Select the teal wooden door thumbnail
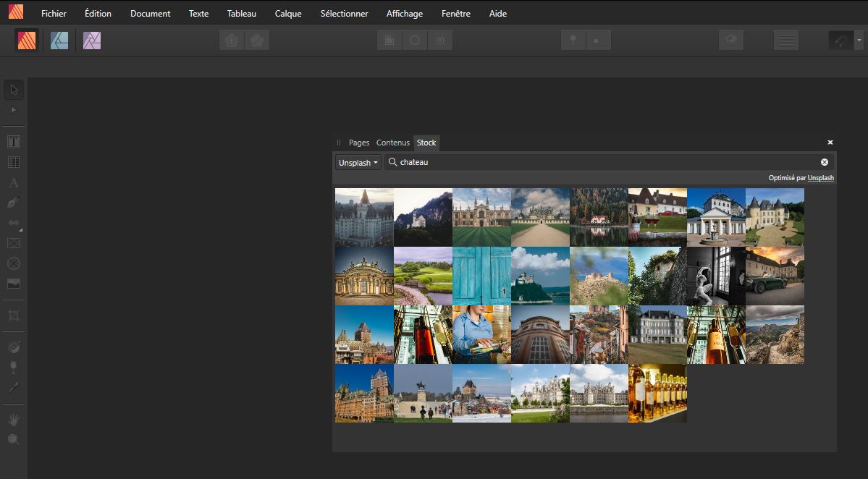The height and width of the screenshot is (479, 868). pos(481,276)
